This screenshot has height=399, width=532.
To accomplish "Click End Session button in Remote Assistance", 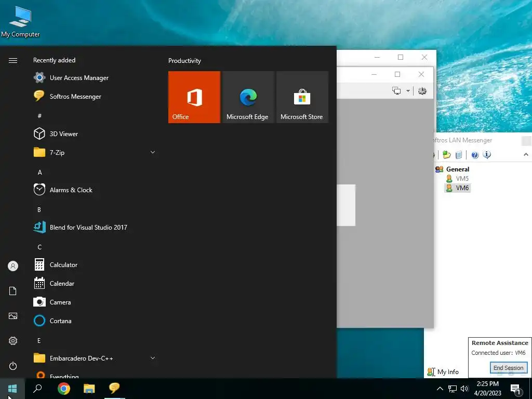I will pos(508,368).
